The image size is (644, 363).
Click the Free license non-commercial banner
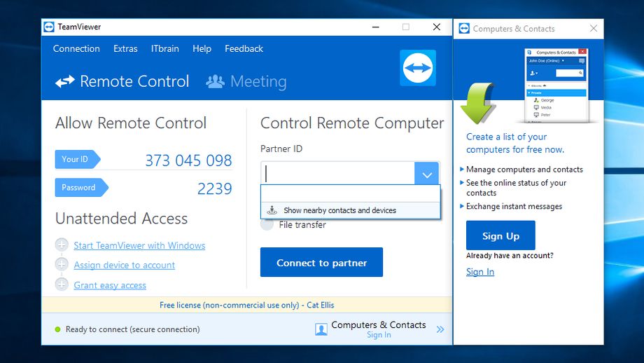click(247, 305)
